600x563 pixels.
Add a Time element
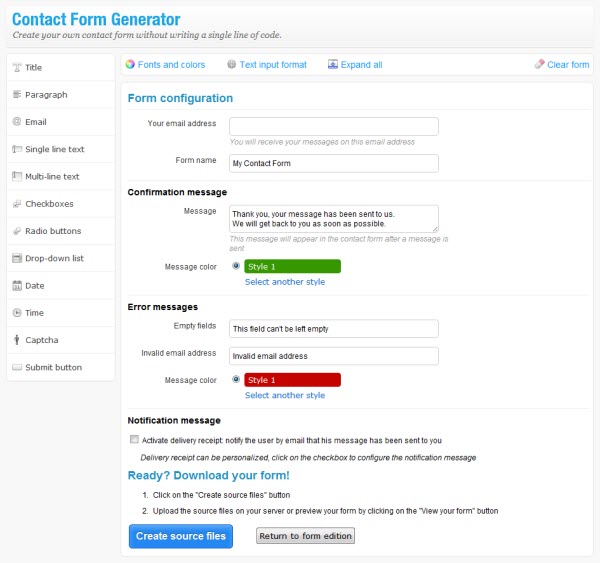(x=61, y=313)
